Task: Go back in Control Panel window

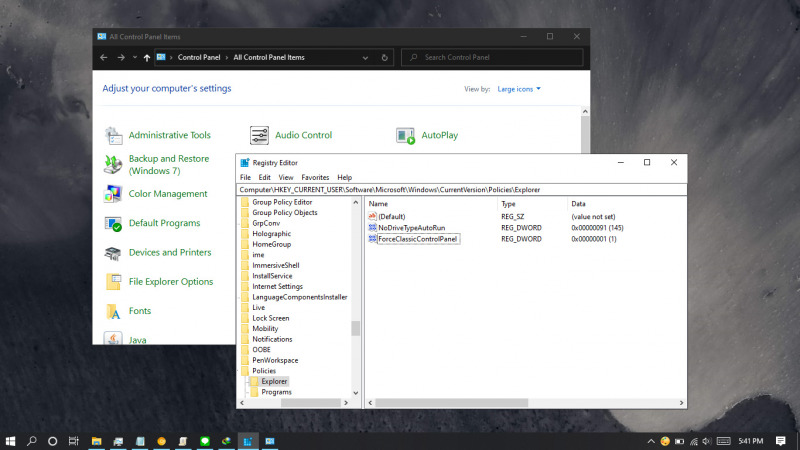Action: (x=104, y=58)
